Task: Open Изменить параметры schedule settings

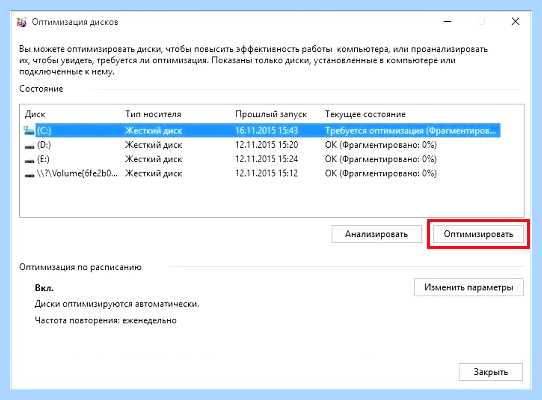Action: 469,287
